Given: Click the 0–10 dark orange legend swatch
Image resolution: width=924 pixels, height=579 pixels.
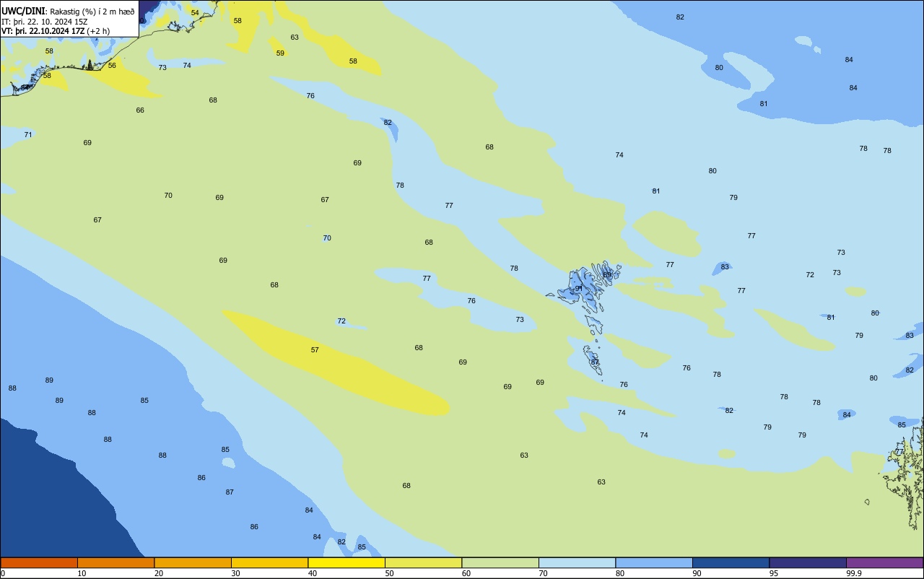Looking at the screenshot, I should point(39,562).
